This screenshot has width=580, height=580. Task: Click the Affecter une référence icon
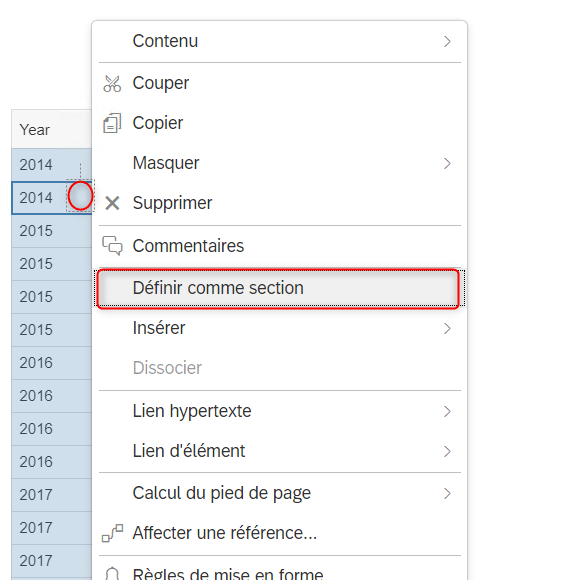(112, 533)
